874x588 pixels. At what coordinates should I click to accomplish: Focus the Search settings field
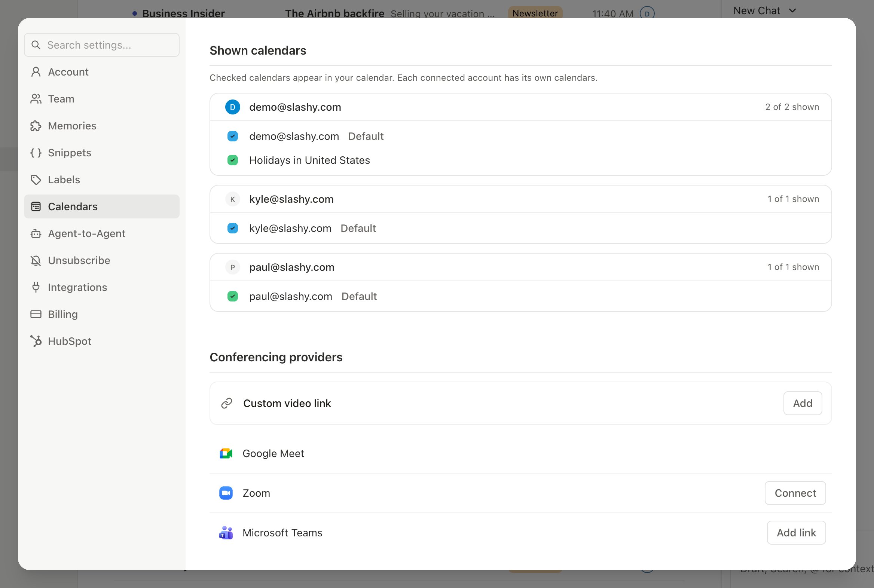point(102,45)
